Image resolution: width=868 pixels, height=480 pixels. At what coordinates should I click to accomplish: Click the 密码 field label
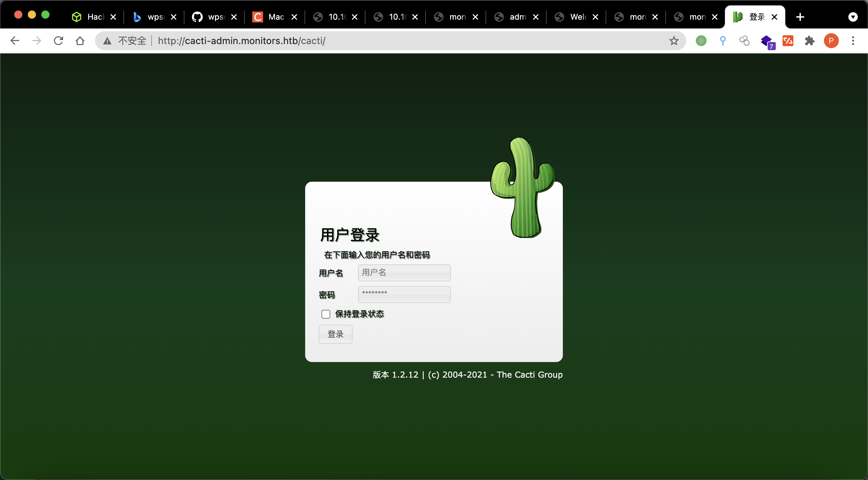point(327,295)
